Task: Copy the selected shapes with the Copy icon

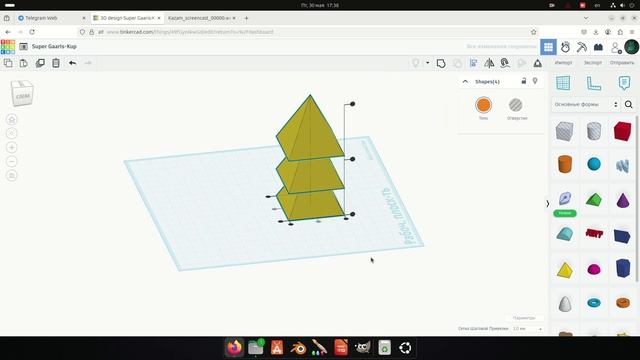Action: tap(8, 63)
